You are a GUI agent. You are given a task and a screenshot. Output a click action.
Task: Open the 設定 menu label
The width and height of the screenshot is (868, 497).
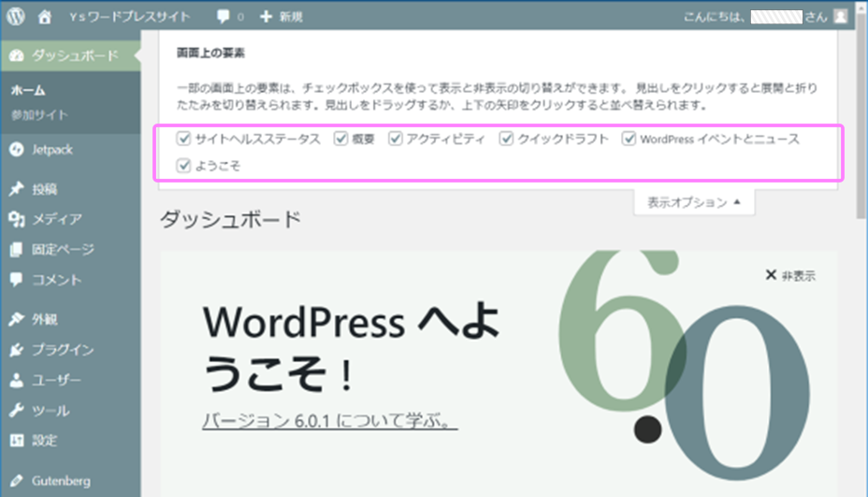pos(44,441)
